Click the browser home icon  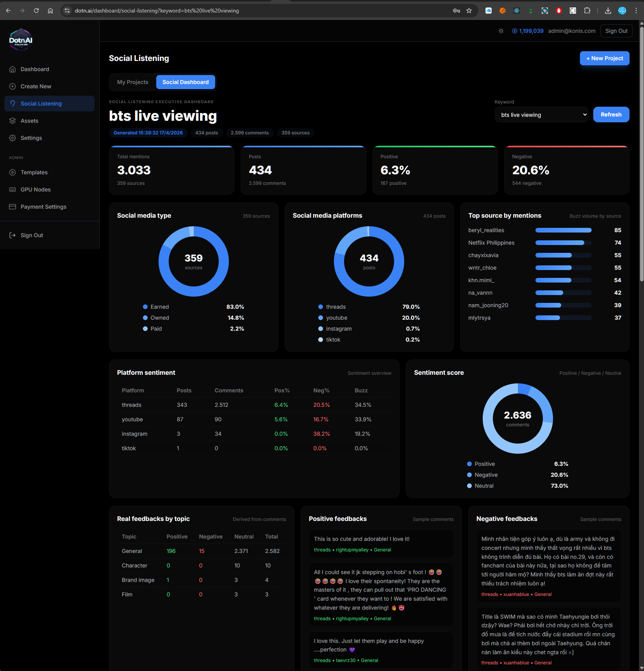point(50,11)
